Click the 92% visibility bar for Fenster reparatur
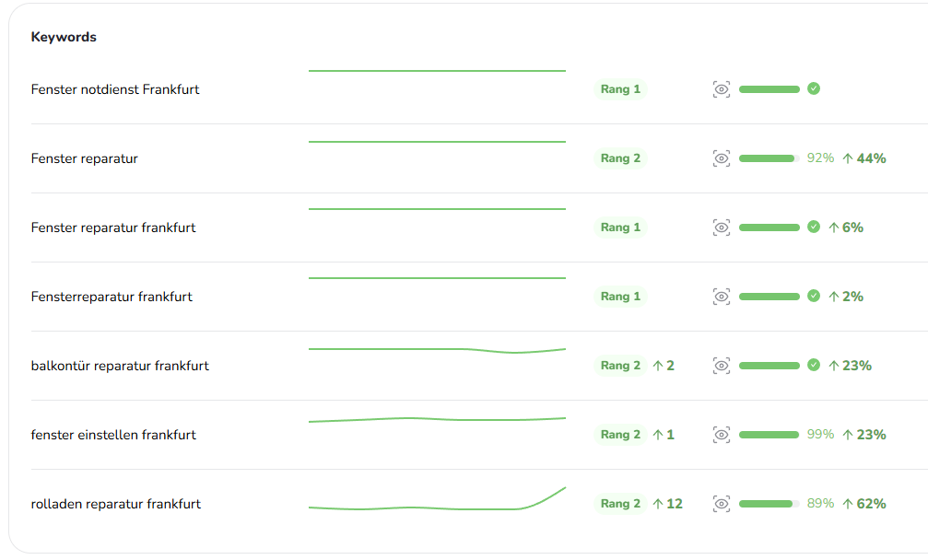The width and height of the screenshot is (928, 560). 769,158
